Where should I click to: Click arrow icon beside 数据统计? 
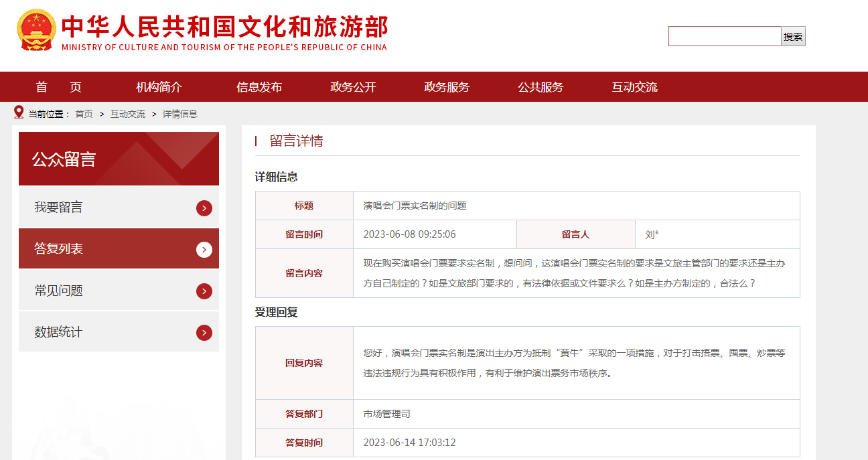[204, 333]
